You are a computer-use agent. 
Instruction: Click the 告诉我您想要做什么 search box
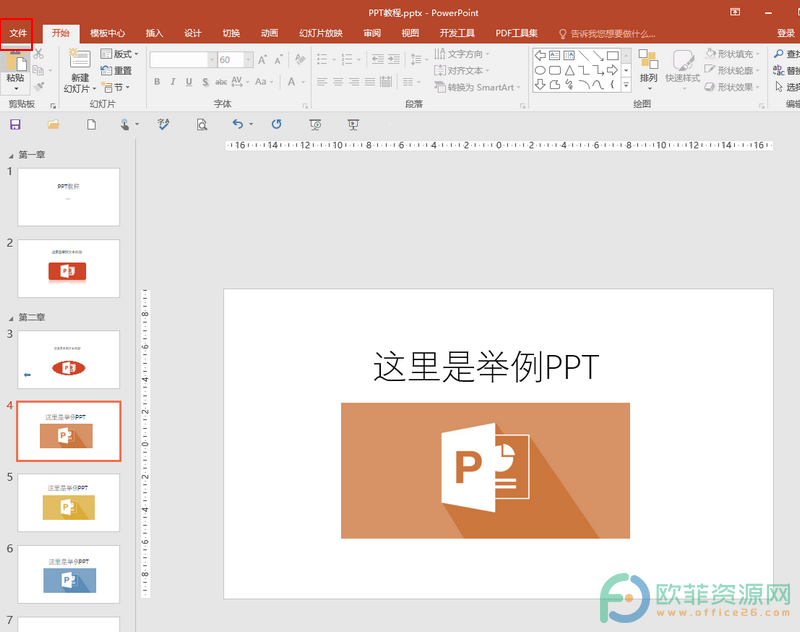click(608, 34)
